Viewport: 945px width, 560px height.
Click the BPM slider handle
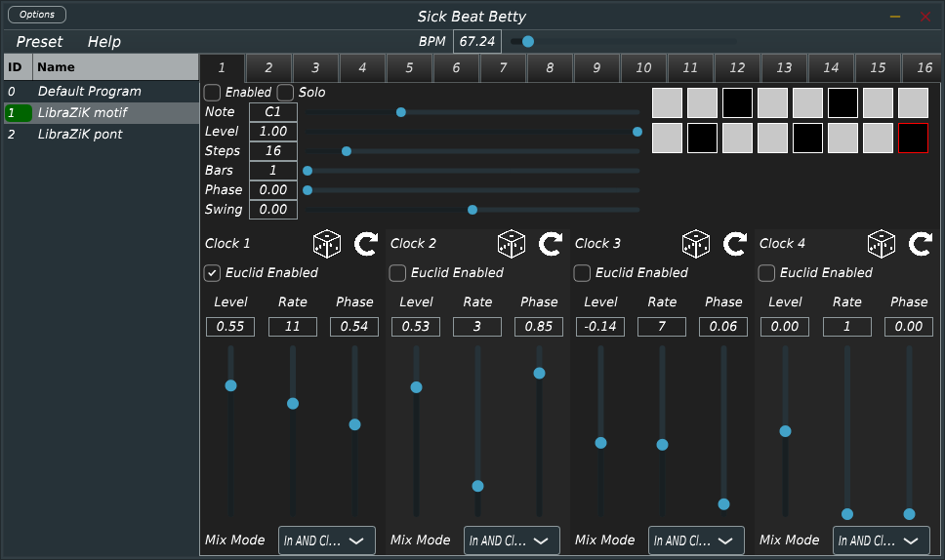click(x=528, y=42)
